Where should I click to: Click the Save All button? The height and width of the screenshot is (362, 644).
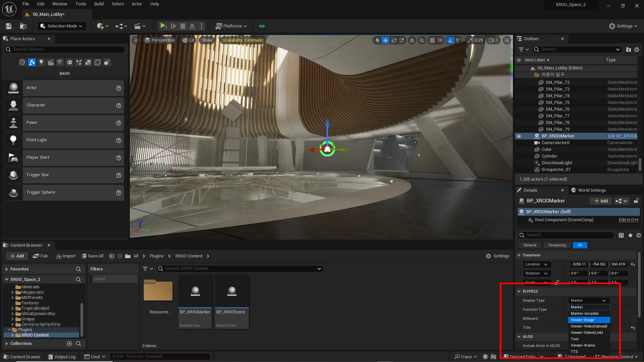click(x=93, y=256)
